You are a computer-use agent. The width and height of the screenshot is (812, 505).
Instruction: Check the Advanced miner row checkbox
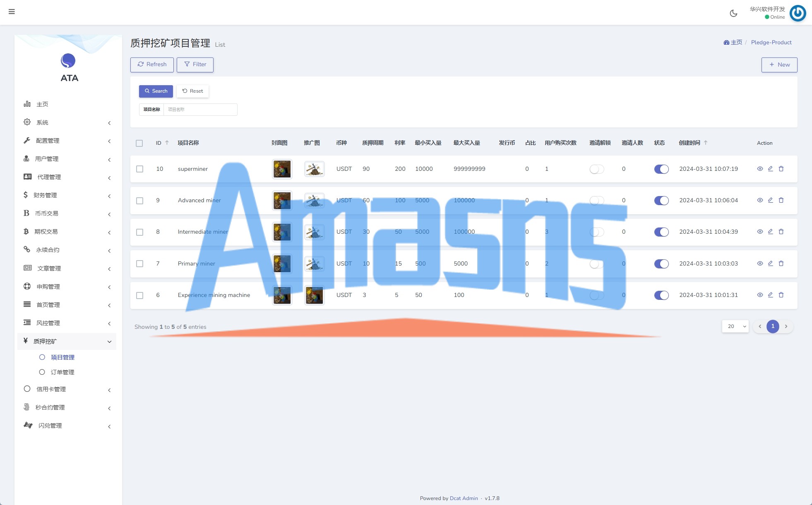pyautogui.click(x=140, y=201)
